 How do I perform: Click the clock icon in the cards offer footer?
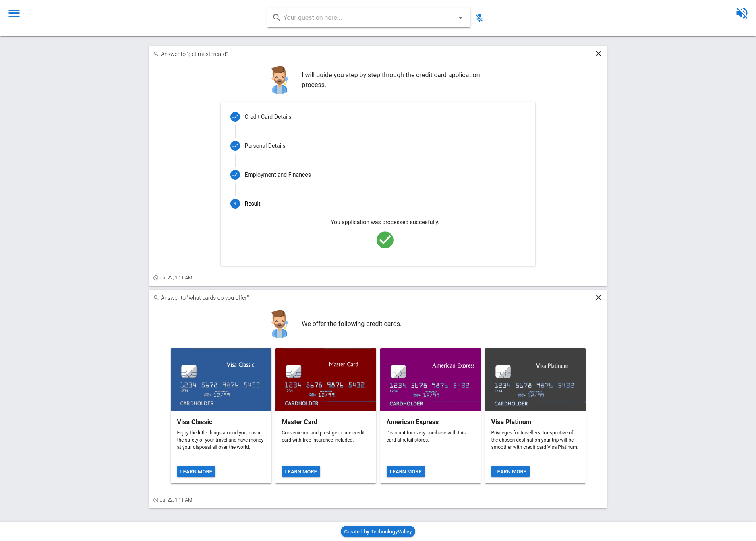tap(156, 500)
